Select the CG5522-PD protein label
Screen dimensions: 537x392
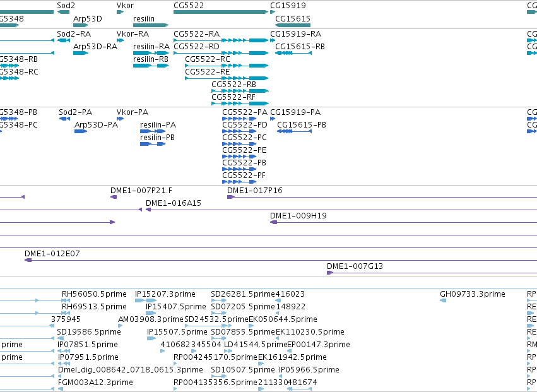pyautogui.click(x=245, y=125)
